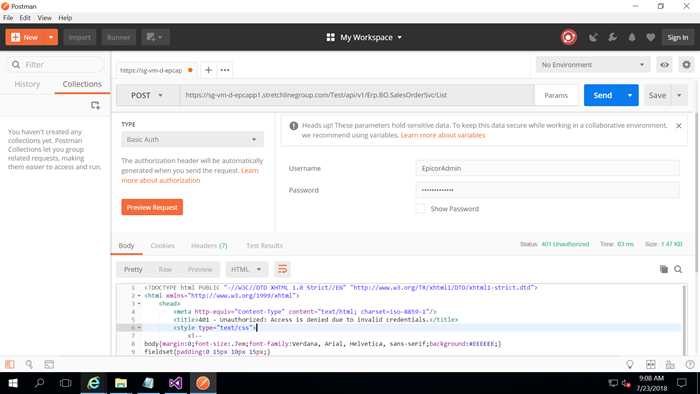The height and width of the screenshot is (394, 700).
Task: Click the Password input field
Action: coord(547,190)
